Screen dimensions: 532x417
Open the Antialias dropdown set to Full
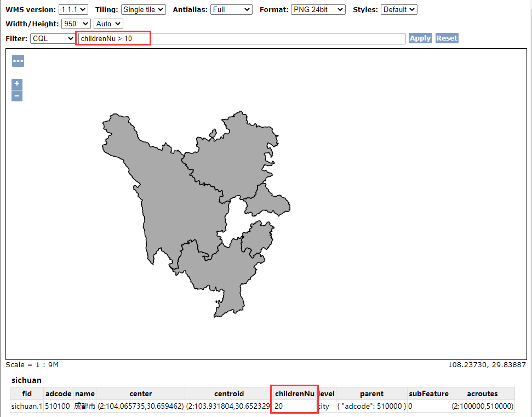[231, 9]
